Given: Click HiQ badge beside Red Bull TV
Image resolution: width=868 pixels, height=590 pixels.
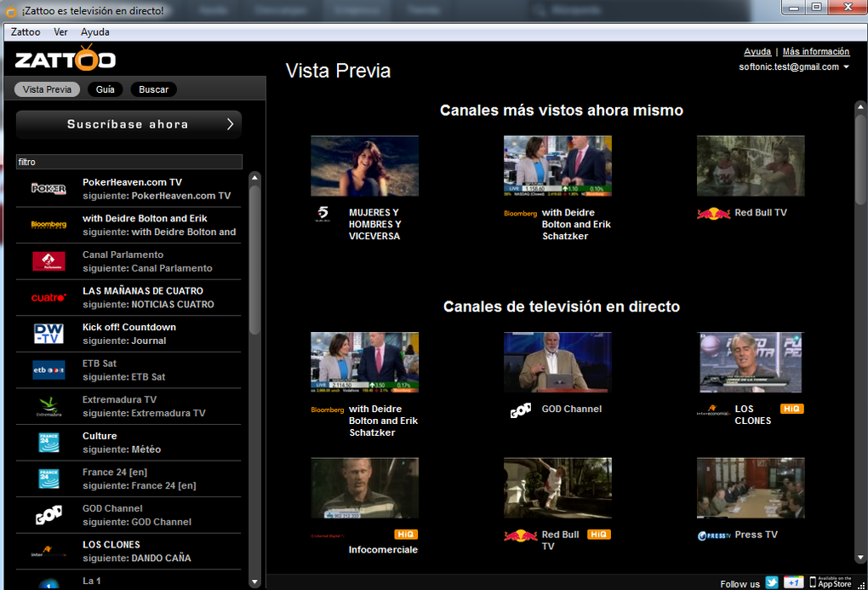Looking at the screenshot, I should [x=599, y=534].
